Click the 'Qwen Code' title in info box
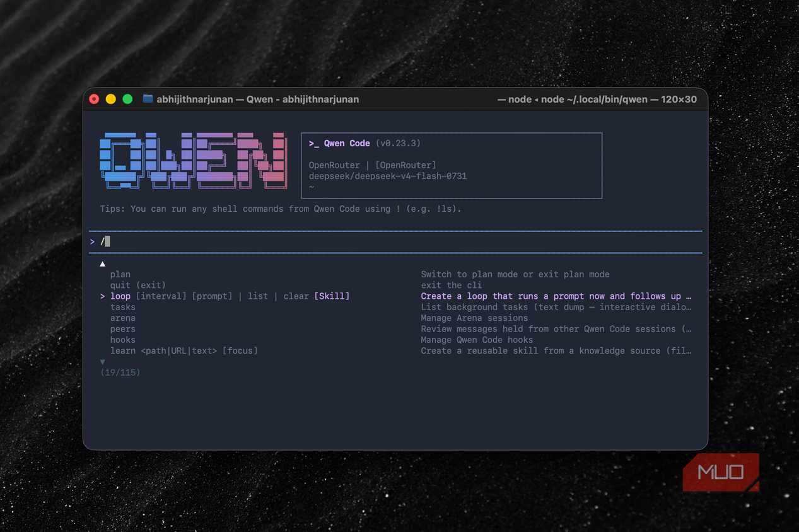Viewport: 799px width, 532px height. click(x=347, y=143)
